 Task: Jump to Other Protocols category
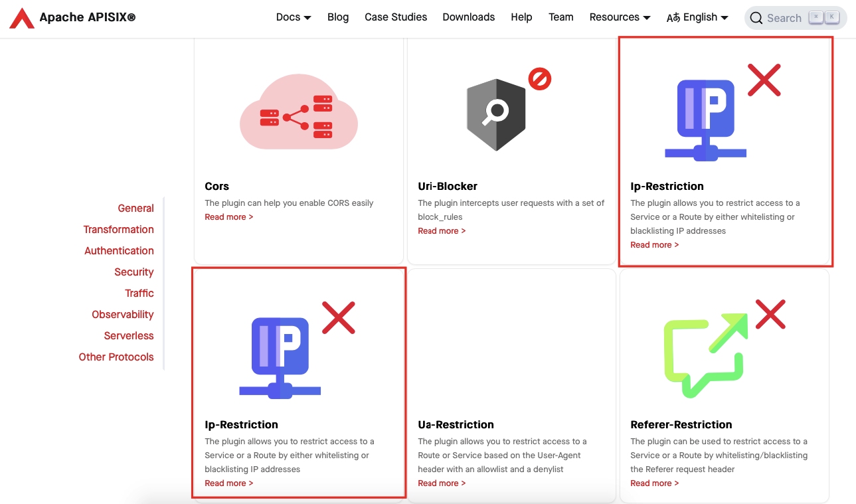(x=116, y=357)
